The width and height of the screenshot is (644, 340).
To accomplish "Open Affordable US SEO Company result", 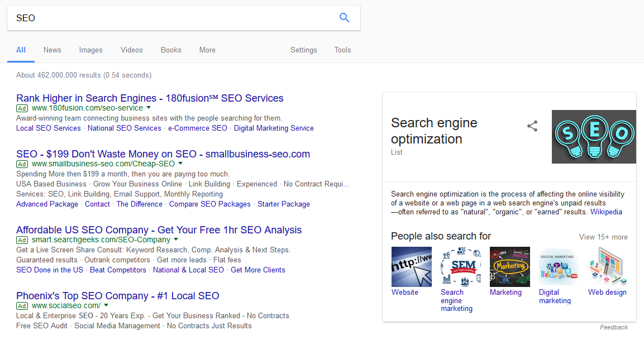I will click(x=159, y=230).
